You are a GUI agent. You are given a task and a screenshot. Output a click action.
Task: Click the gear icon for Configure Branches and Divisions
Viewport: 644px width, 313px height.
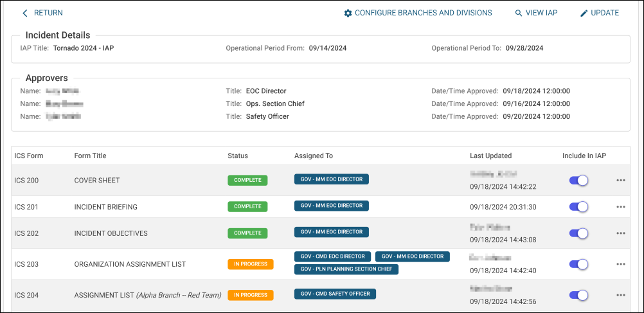(348, 13)
